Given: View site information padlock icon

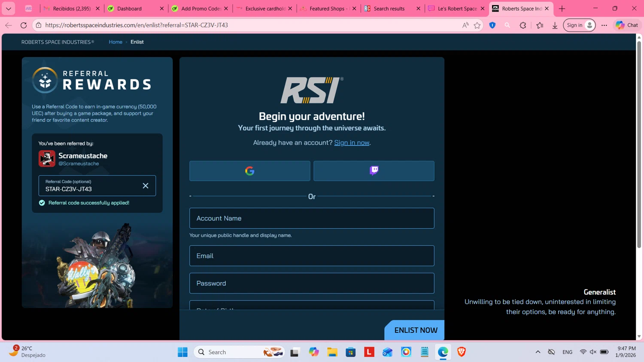Looking at the screenshot, I should click(39, 25).
